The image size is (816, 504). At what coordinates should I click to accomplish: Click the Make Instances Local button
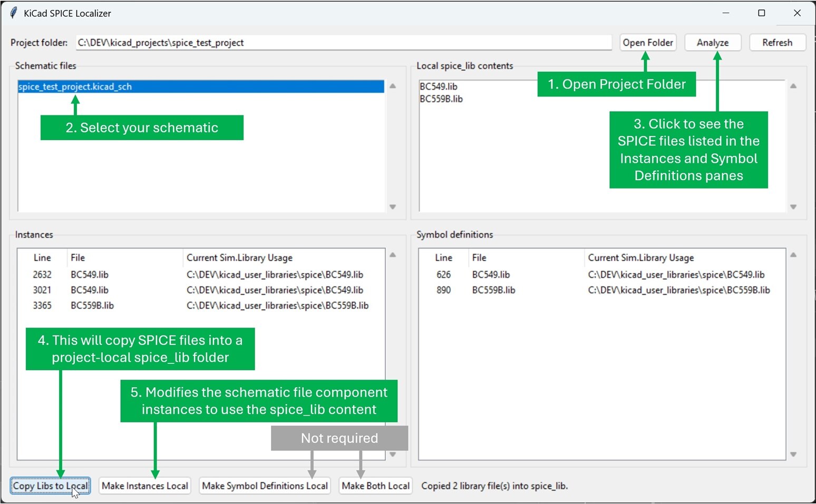coord(145,486)
